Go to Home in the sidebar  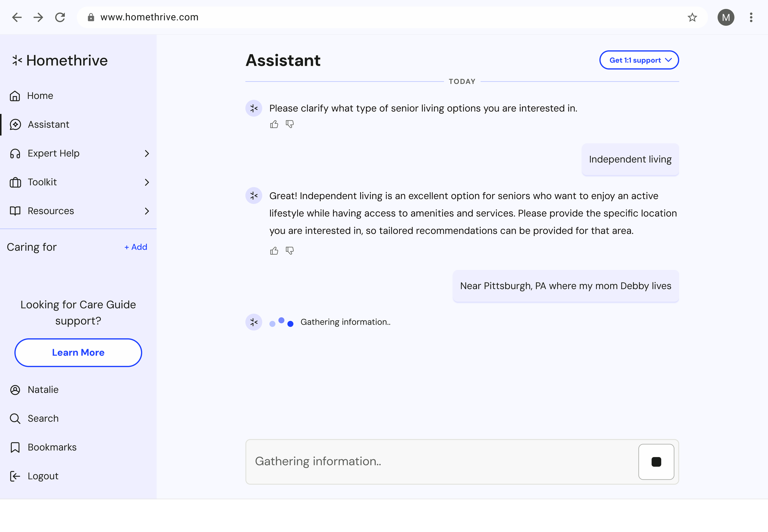pyautogui.click(x=40, y=96)
